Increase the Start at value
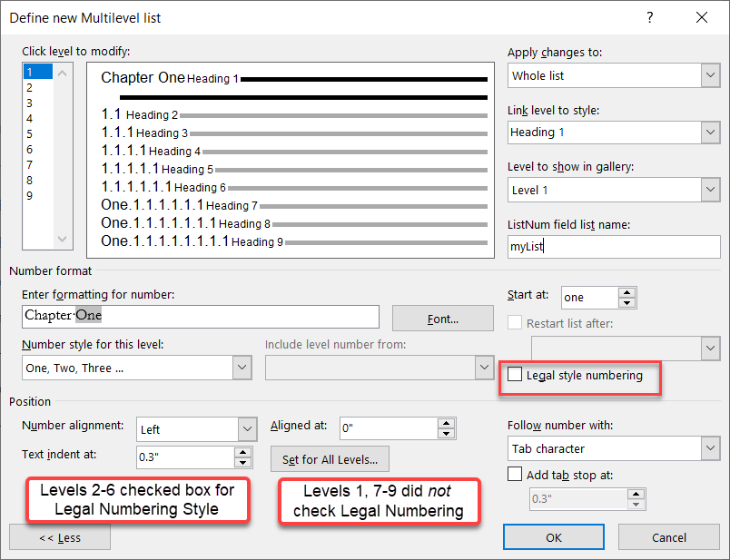The height and width of the screenshot is (560, 730). [627, 292]
